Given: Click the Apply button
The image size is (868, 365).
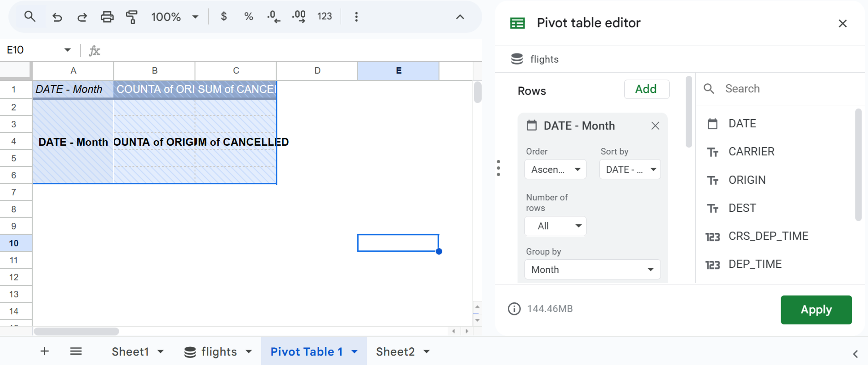Looking at the screenshot, I should tap(816, 310).
